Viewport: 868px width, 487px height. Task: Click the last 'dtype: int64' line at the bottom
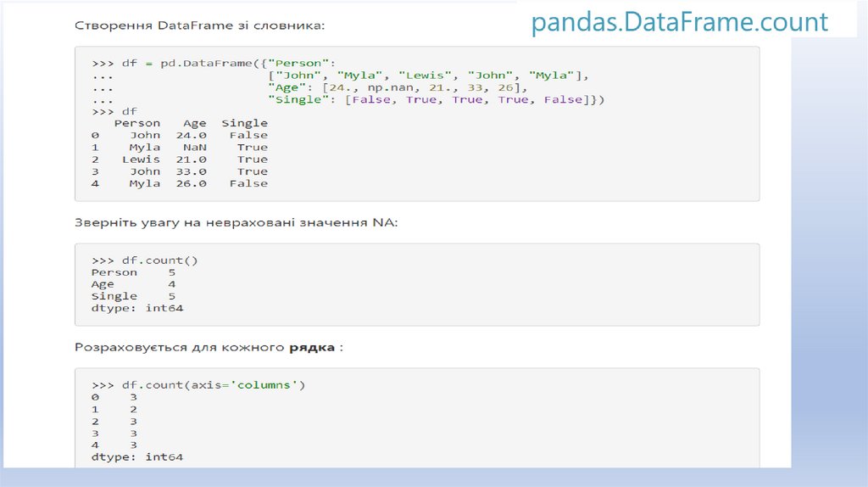(x=137, y=457)
